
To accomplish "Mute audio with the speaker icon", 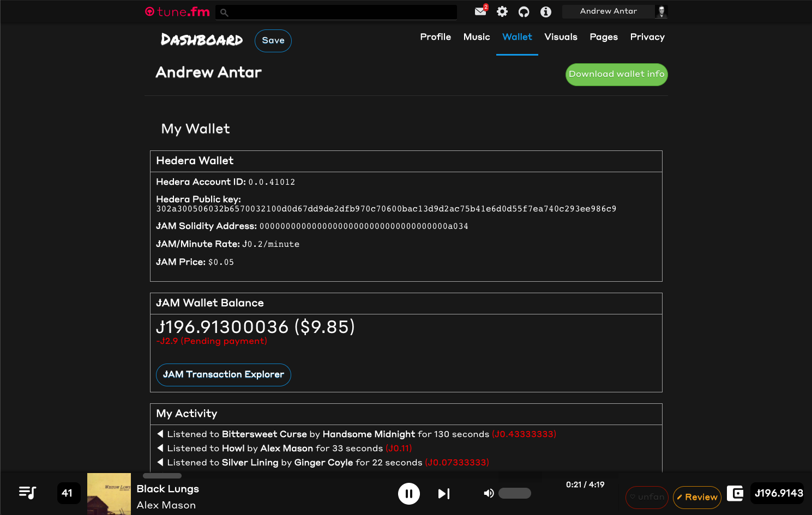I will (x=489, y=493).
